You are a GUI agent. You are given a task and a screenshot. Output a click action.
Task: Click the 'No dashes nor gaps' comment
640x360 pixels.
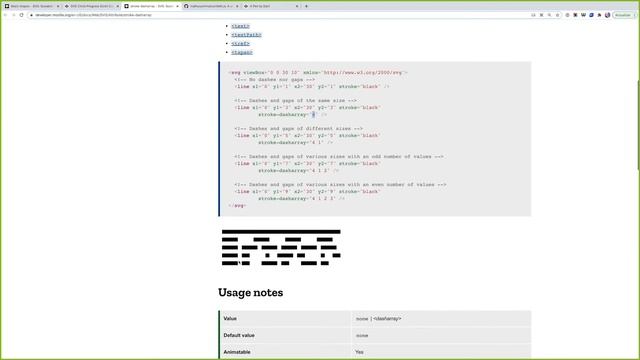click(x=275, y=80)
